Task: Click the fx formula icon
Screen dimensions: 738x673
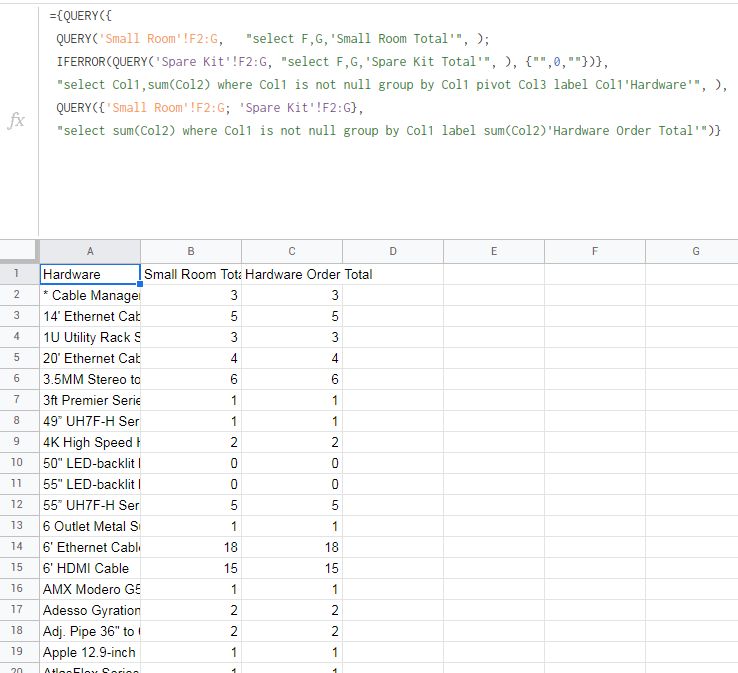Action: pyautogui.click(x=16, y=120)
